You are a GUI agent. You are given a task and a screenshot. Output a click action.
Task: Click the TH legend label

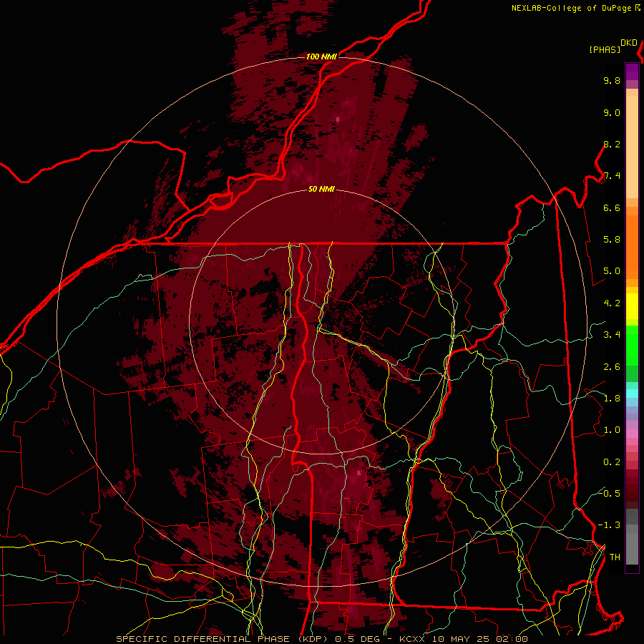tap(615, 557)
